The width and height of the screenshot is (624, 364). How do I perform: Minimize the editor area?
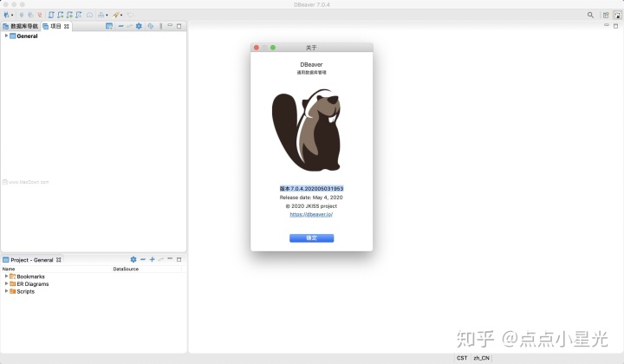(x=607, y=25)
